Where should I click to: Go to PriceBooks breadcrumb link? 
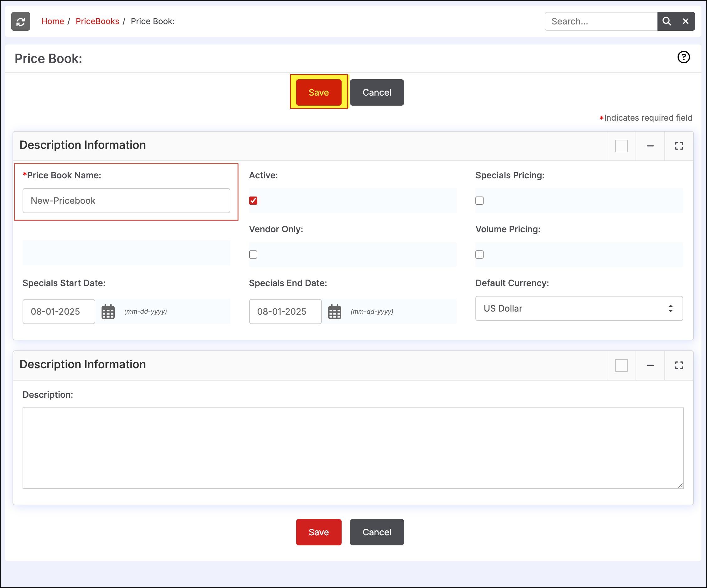coord(97,21)
